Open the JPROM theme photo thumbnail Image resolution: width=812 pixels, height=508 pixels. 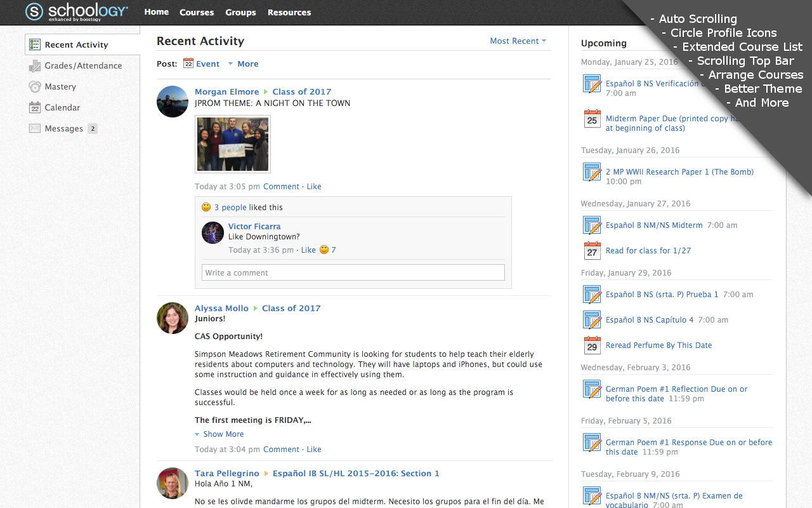(233, 144)
